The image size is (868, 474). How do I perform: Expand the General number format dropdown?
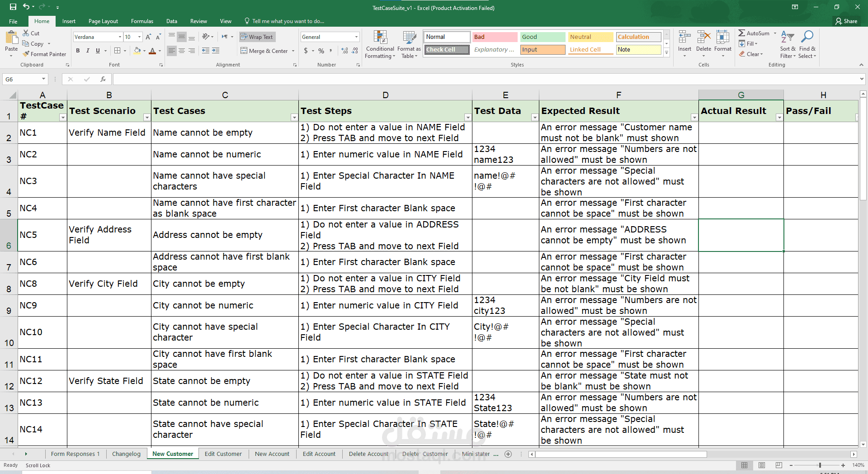tap(356, 37)
